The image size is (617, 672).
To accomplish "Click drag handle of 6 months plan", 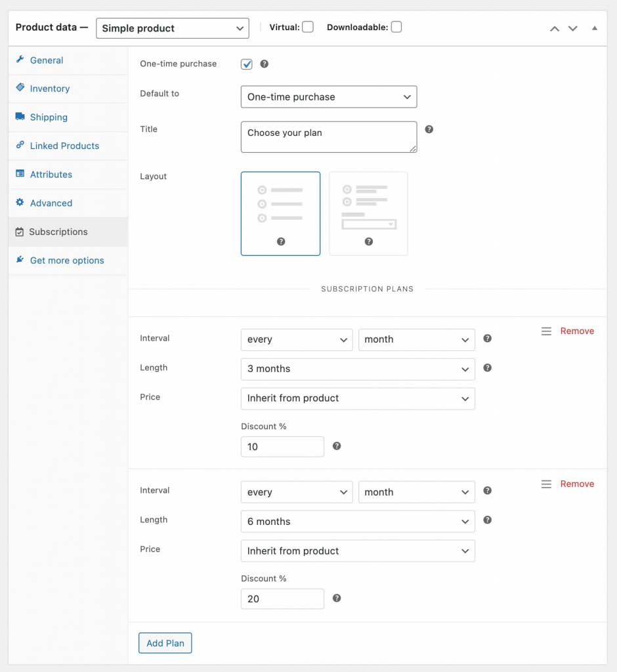I will click(546, 484).
